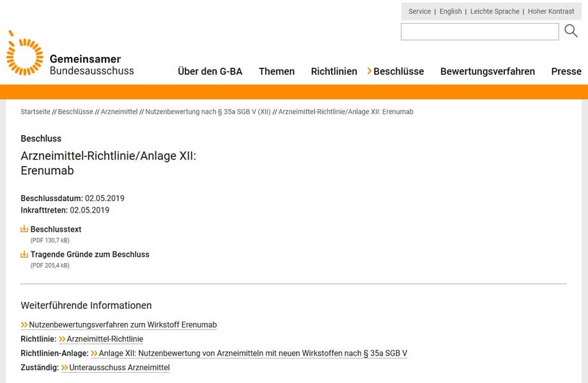Screen dimensions: 588x383
Task: Click the Gemeinsamer Bundesausschuss sun logo
Action: (25, 54)
